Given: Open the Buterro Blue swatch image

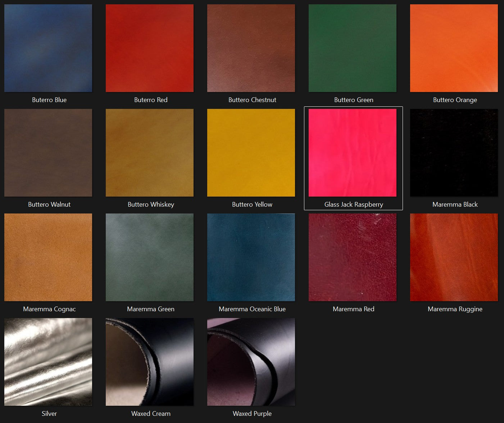Looking at the screenshot, I should [48, 48].
